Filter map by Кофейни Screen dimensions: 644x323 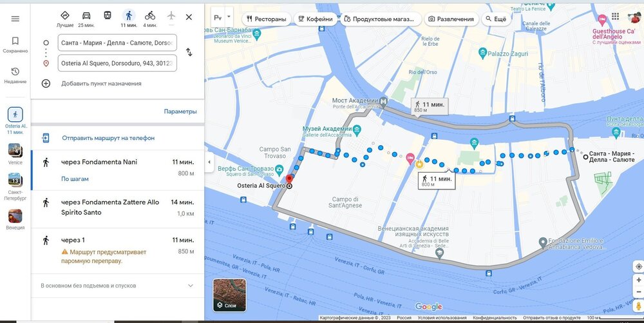coord(315,19)
